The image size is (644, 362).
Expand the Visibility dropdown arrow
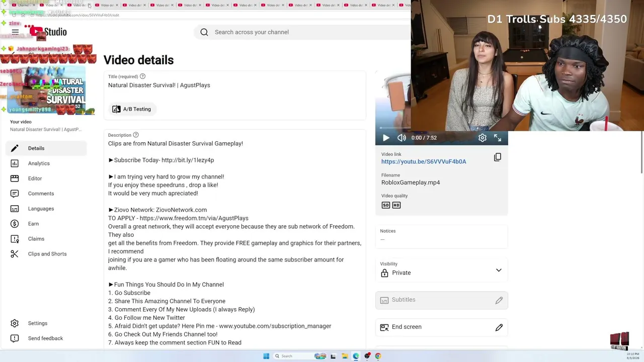[x=499, y=270]
